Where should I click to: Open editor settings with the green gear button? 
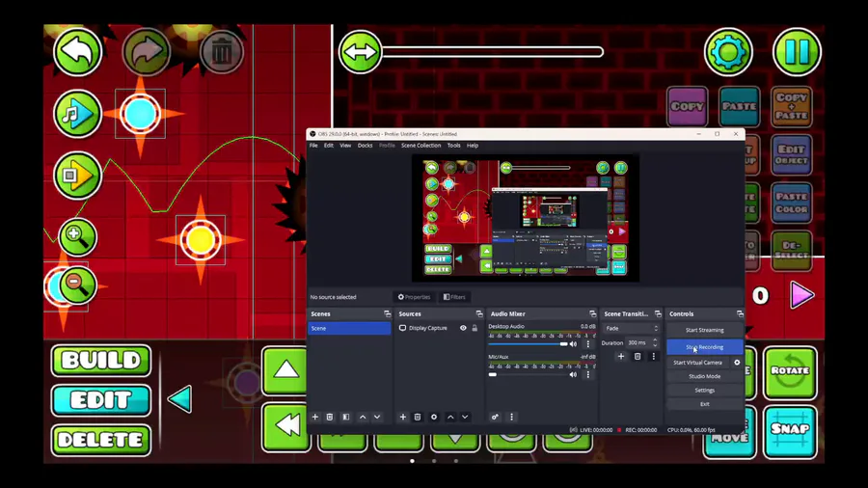pyautogui.click(x=728, y=52)
